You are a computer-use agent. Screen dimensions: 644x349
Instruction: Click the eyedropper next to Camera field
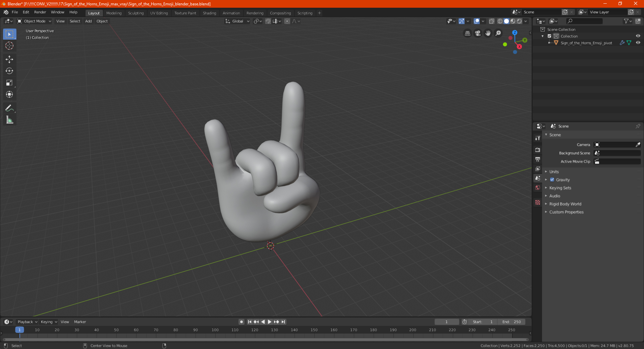coord(638,145)
